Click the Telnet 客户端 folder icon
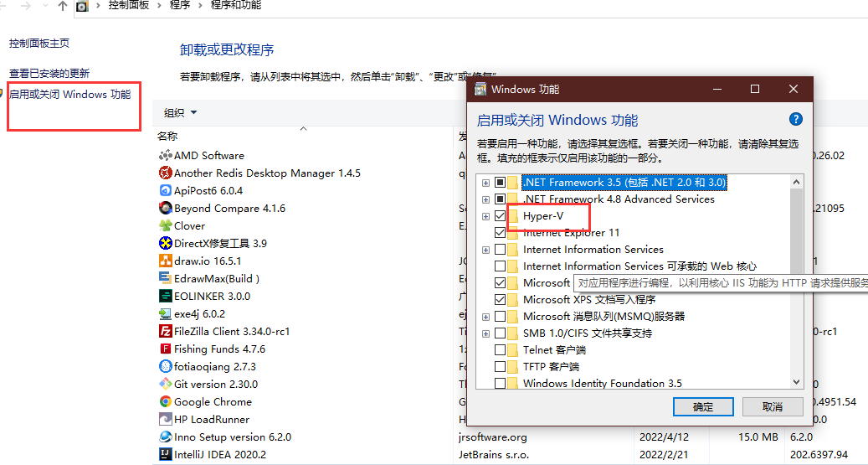Viewport: 868px width, 465px height. pyautogui.click(x=513, y=349)
